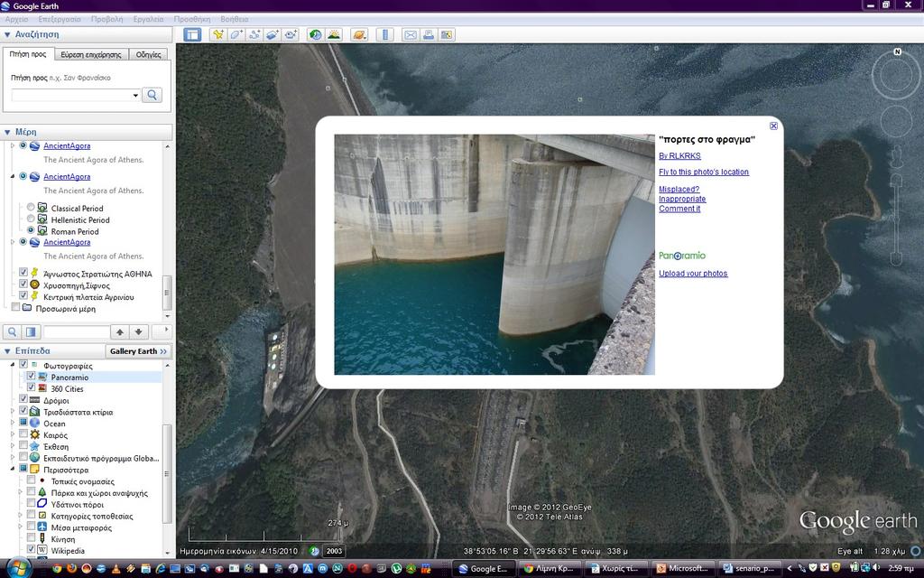This screenshot has height=578, width=924.
Task: Open the Προβολή menu
Action: pyautogui.click(x=107, y=20)
